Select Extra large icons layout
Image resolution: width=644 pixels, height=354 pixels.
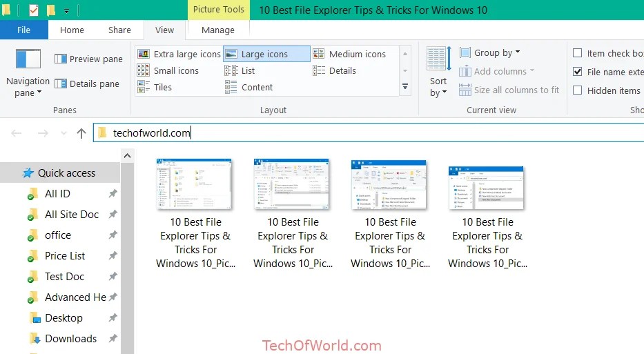pos(179,55)
